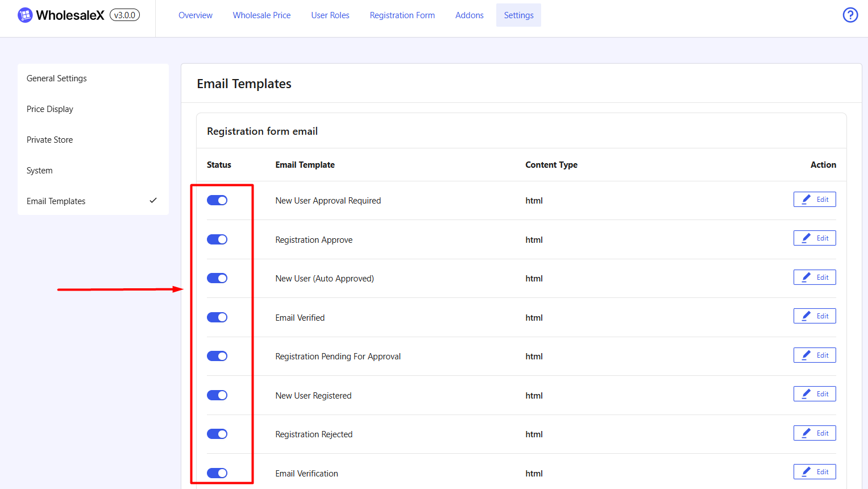The width and height of the screenshot is (868, 489).
Task: Click 'Registration Approve' template name
Action: coord(314,240)
